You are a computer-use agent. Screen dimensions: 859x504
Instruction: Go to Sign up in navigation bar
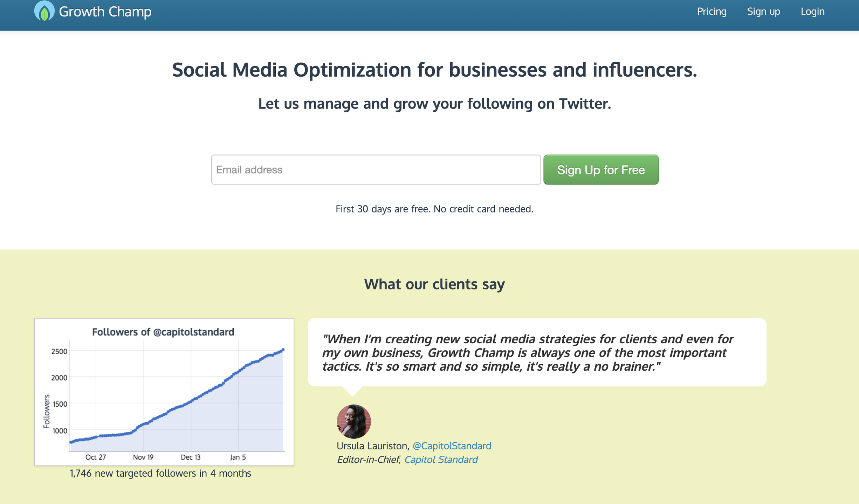[x=763, y=12]
